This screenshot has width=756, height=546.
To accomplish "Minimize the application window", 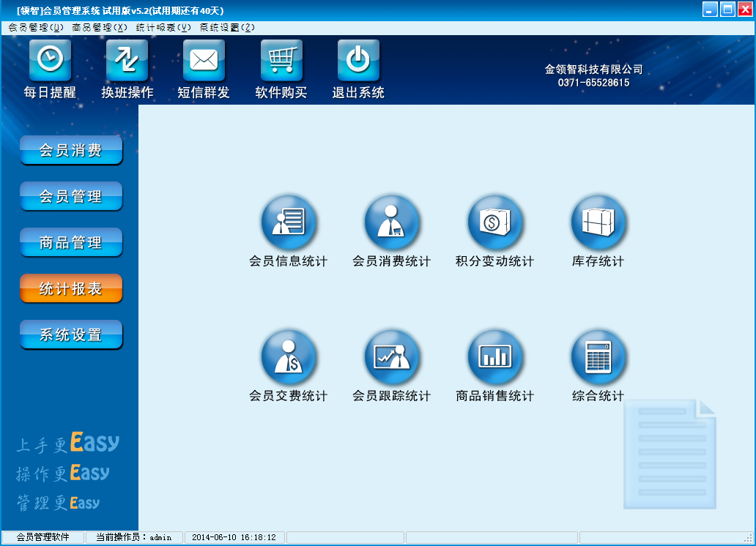I will pyautogui.click(x=710, y=10).
